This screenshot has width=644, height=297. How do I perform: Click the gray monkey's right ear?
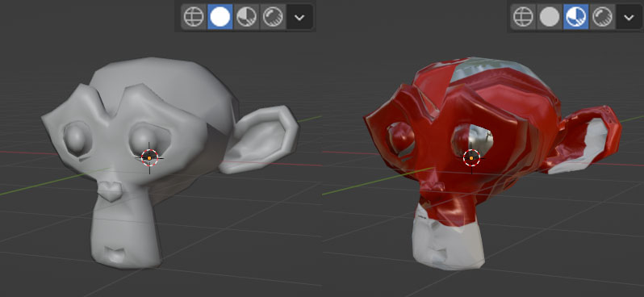point(260,139)
